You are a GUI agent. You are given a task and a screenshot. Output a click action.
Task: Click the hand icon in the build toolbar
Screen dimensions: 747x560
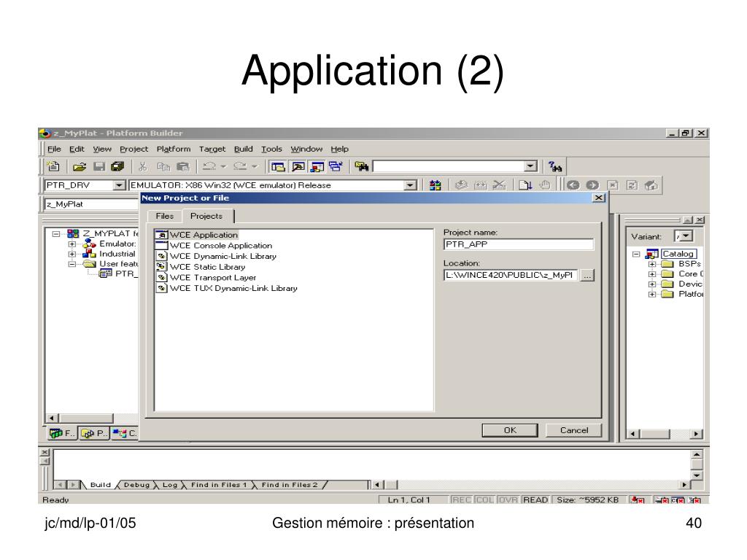(545, 184)
